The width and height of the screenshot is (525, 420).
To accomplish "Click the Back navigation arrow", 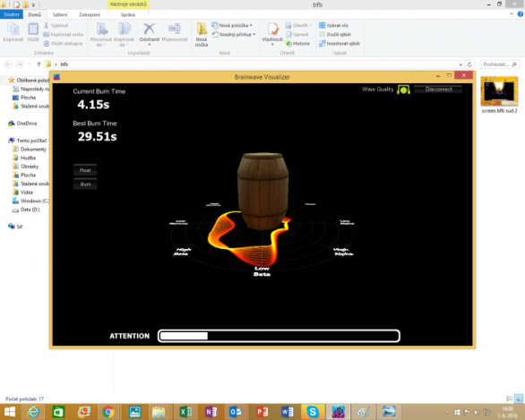I will pyautogui.click(x=8, y=64).
